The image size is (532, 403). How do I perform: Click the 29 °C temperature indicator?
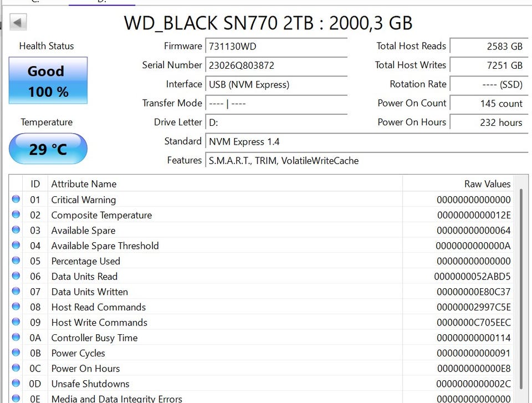(x=48, y=149)
